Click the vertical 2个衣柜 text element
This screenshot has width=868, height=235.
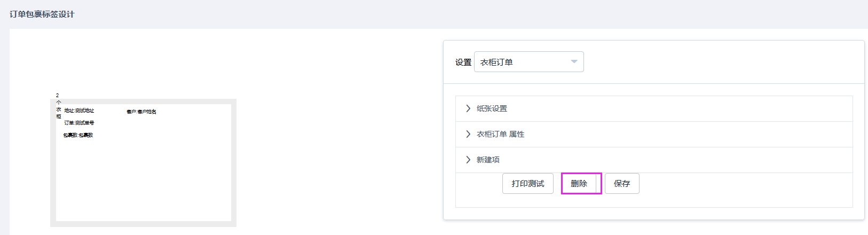[58, 106]
